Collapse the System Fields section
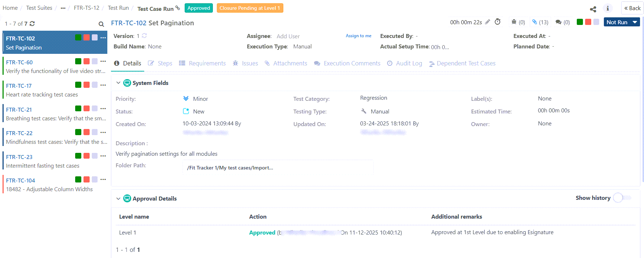Viewport: 644px width, 258px height. [118, 83]
